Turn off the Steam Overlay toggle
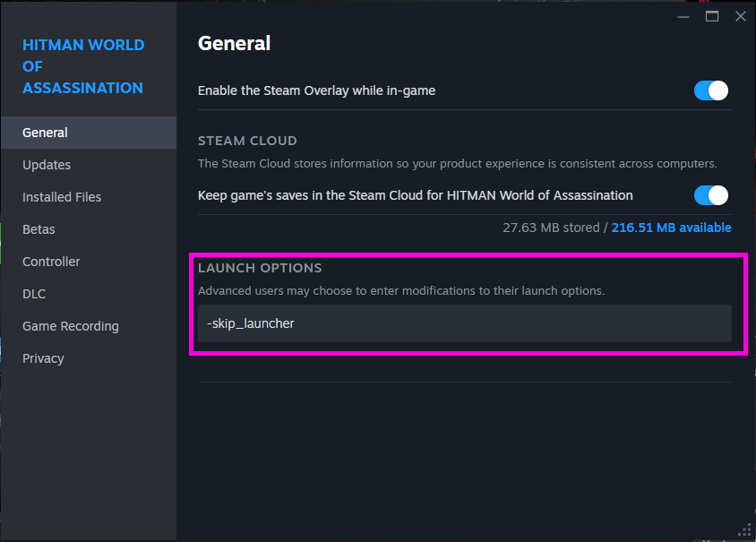Screen dimensions: 756x542 711,90
